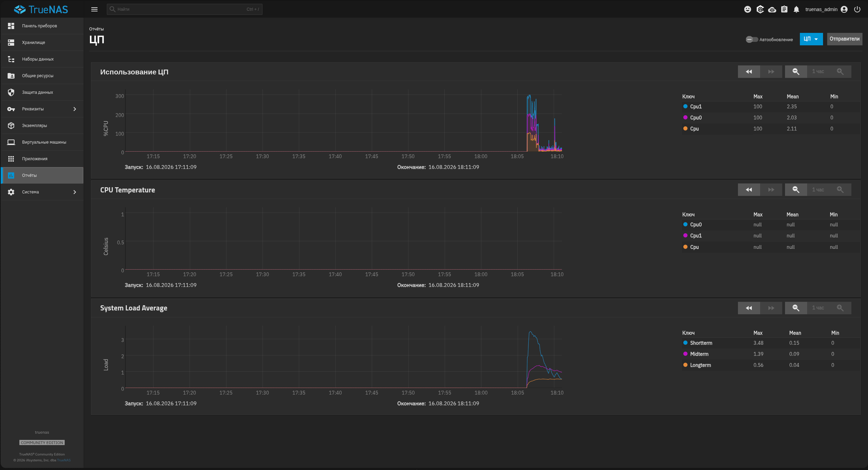The height and width of the screenshot is (470, 868).
Task: Click the Shortterm load peak in the chart
Action: click(x=530, y=333)
